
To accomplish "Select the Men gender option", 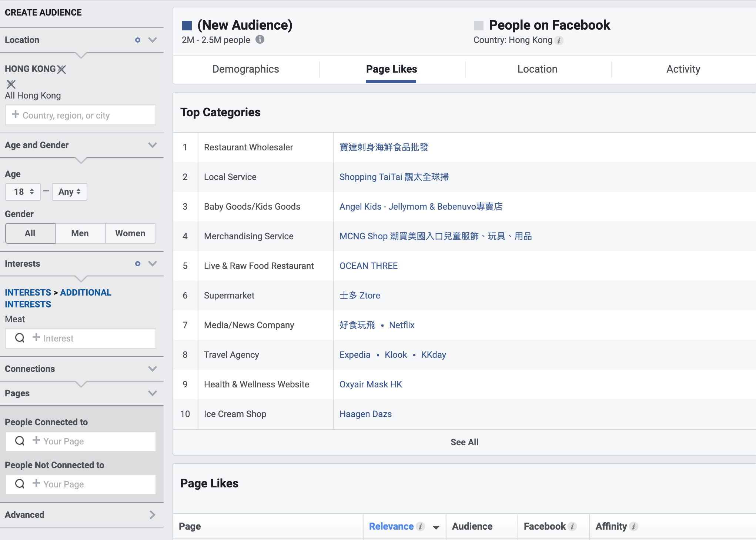I will coord(80,233).
